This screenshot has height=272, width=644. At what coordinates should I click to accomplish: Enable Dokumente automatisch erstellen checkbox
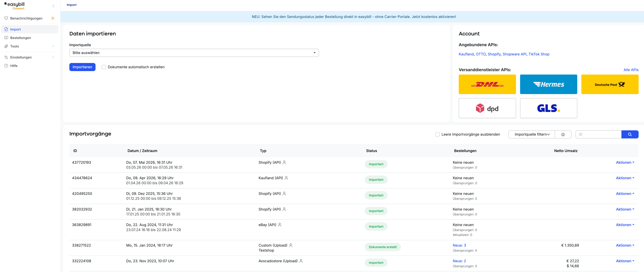point(104,67)
